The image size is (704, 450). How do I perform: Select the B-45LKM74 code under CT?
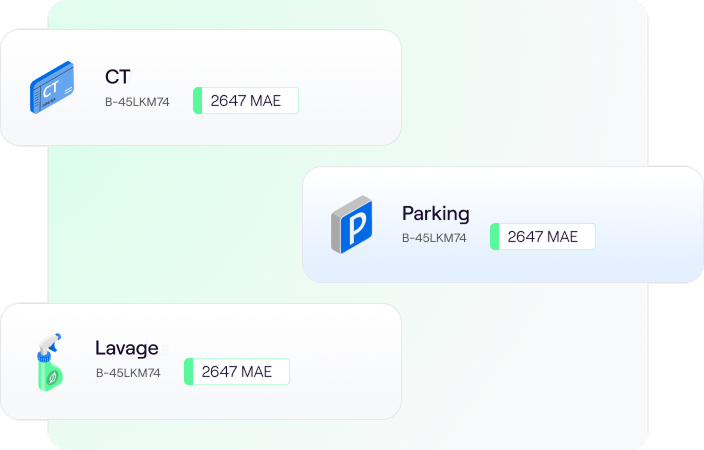click(x=137, y=102)
